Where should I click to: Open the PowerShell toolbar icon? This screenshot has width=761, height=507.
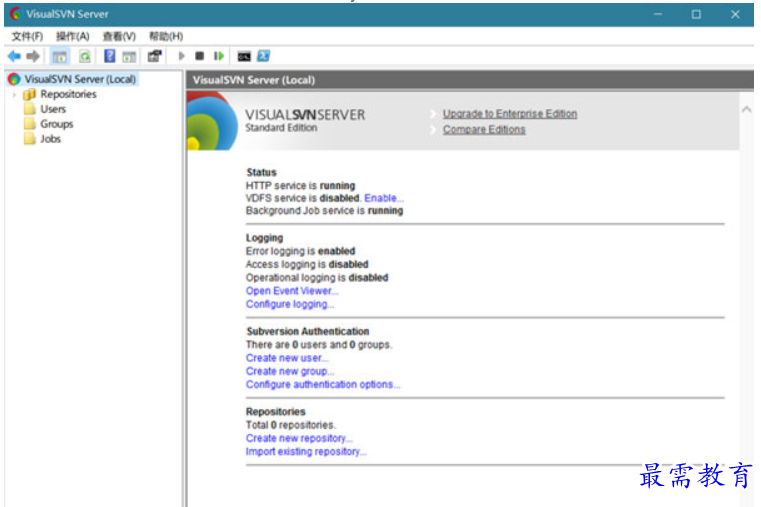(x=264, y=56)
